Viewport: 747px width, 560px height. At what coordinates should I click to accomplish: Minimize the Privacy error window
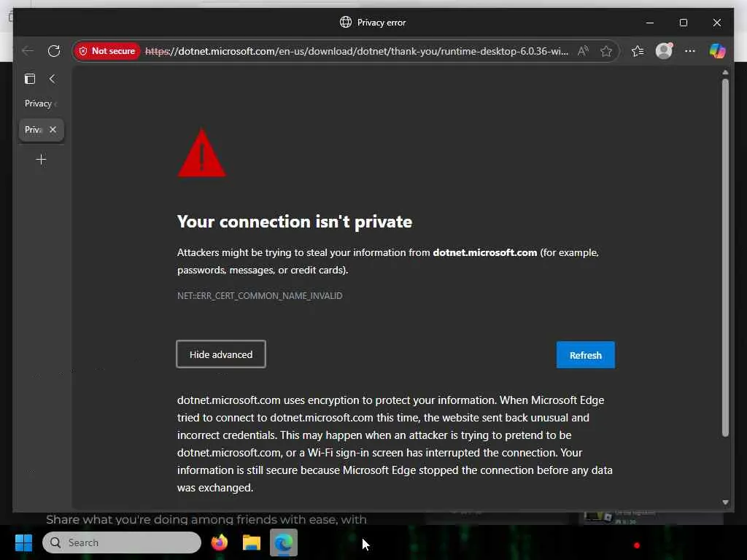coord(650,23)
